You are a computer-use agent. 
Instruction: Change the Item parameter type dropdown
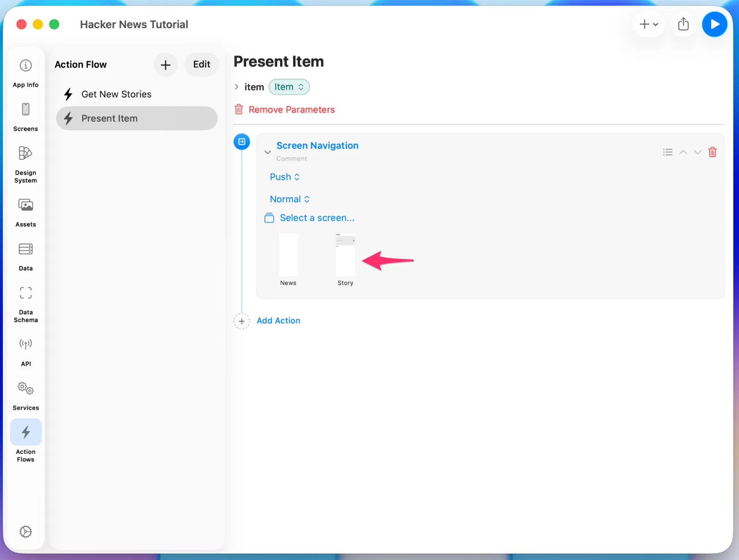coord(289,87)
